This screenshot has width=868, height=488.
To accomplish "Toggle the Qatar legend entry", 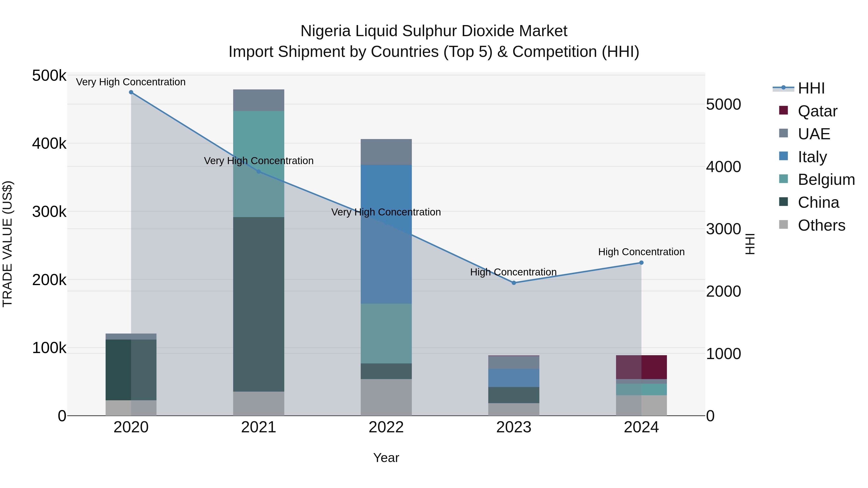I will (x=808, y=111).
